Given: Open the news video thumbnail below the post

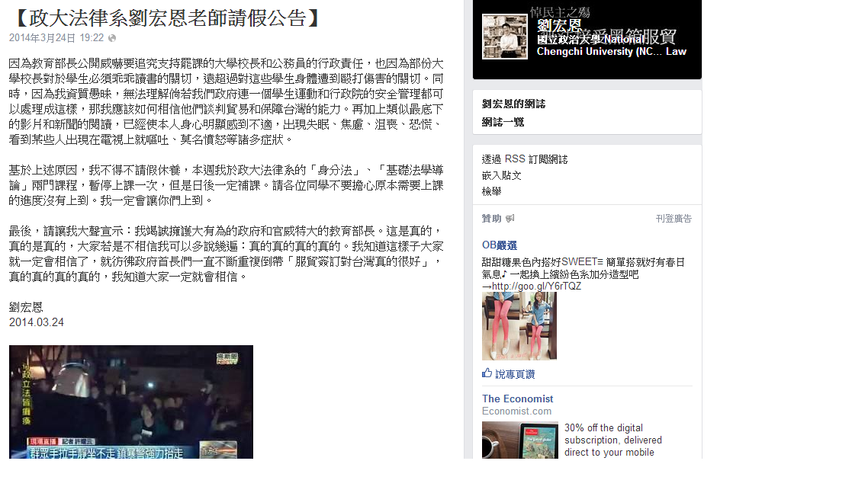Looking at the screenshot, I should pyautogui.click(x=131, y=402).
